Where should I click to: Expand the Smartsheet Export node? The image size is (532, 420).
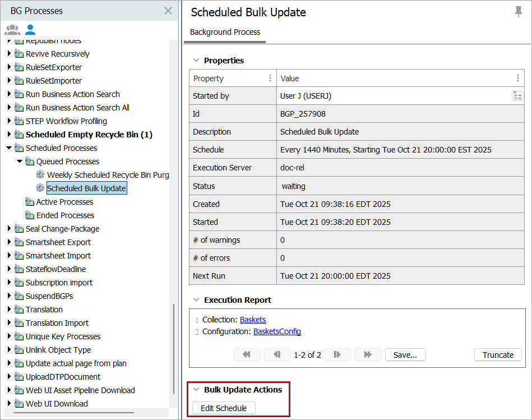coord(9,242)
